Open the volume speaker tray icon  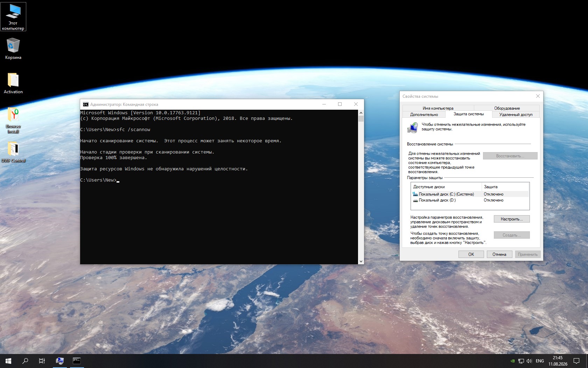(x=529, y=361)
